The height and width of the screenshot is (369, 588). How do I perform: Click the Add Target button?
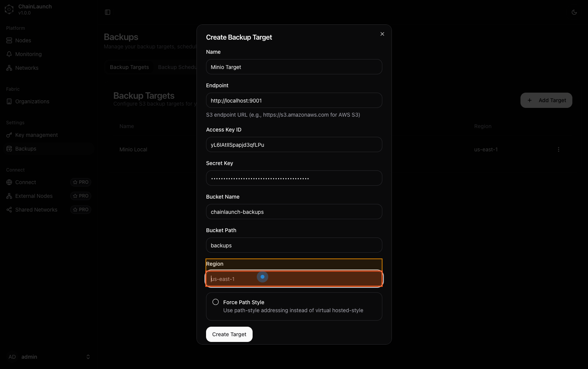[546, 100]
